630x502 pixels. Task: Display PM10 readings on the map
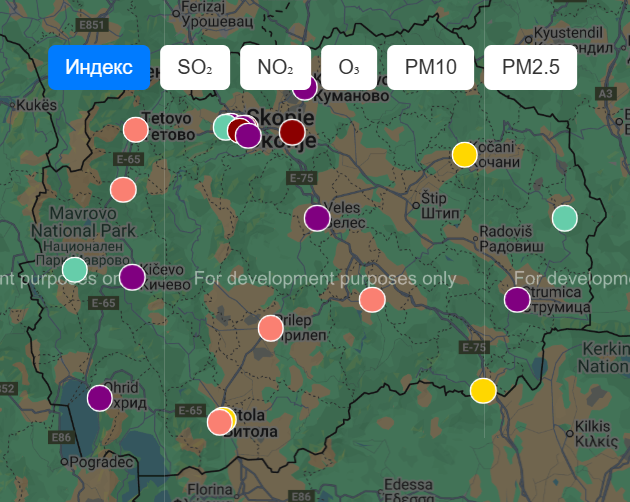click(x=430, y=67)
